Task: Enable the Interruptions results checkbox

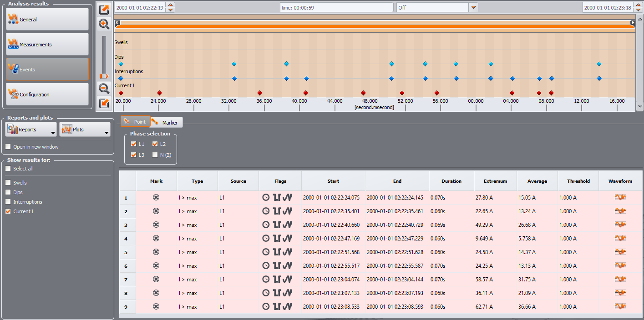Action: [8, 202]
